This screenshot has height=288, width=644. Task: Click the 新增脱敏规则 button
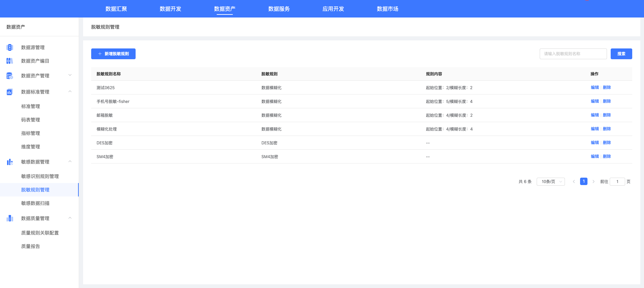click(x=113, y=54)
